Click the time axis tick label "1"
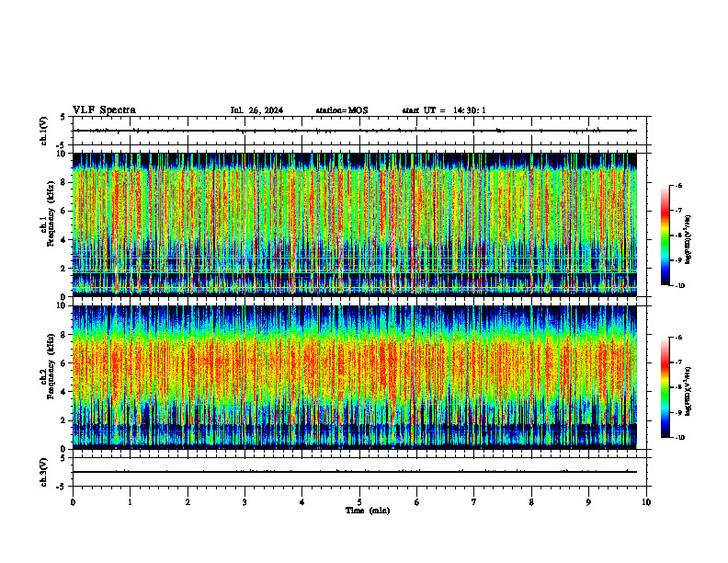728x563 pixels. (x=130, y=502)
